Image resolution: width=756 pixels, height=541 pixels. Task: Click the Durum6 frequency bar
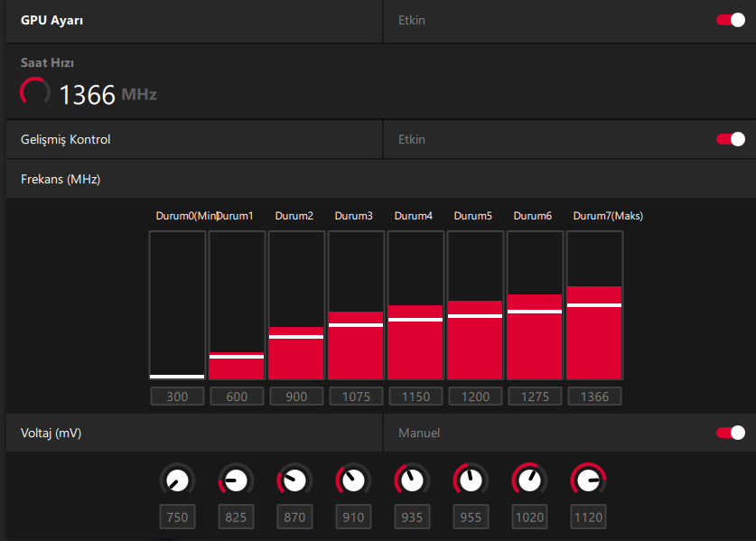pyautogui.click(x=535, y=305)
